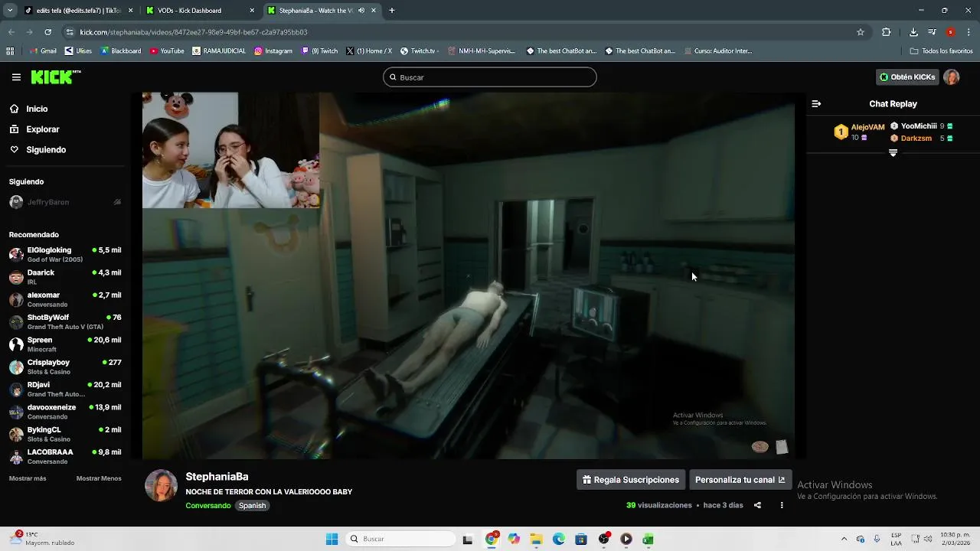This screenshot has width=980, height=551.
Task: Open a new browser tab
Action: (x=392, y=11)
